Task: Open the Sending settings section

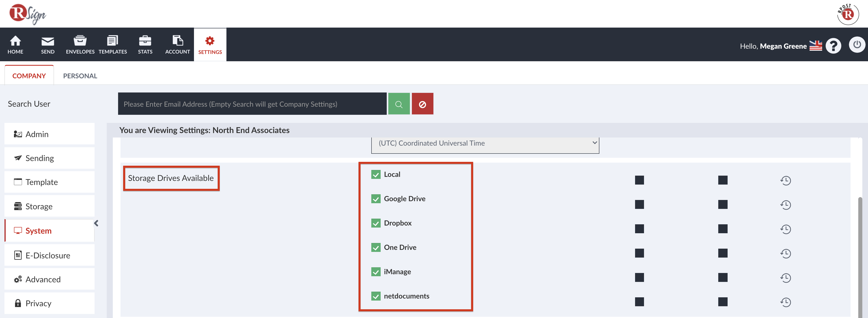Action: (x=50, y=158)
